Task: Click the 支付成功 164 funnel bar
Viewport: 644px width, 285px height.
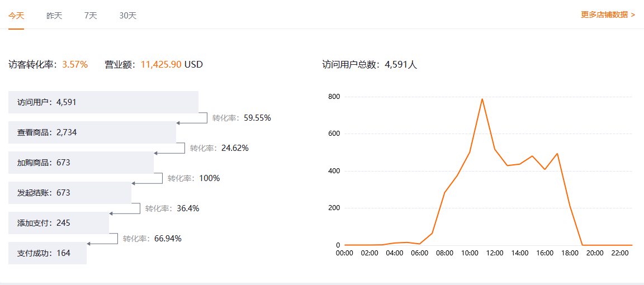Action: pyautogui.click(x=48, y=253)
